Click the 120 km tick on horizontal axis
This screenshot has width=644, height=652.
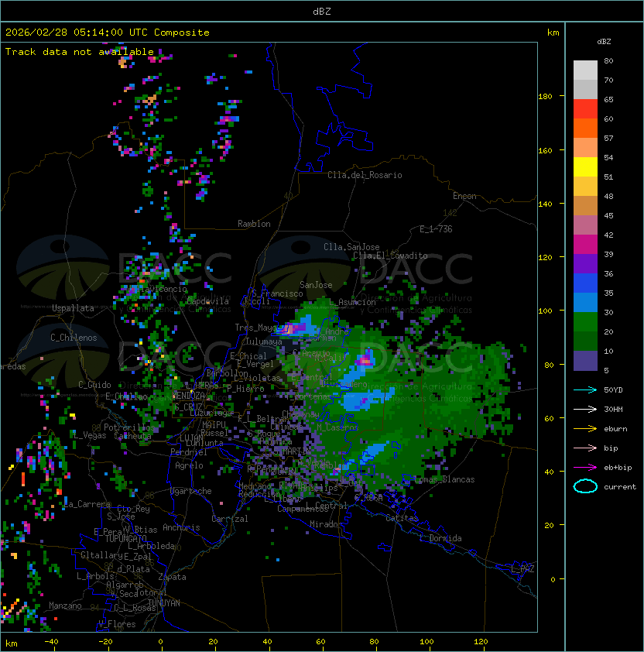(x=481, y=642)
